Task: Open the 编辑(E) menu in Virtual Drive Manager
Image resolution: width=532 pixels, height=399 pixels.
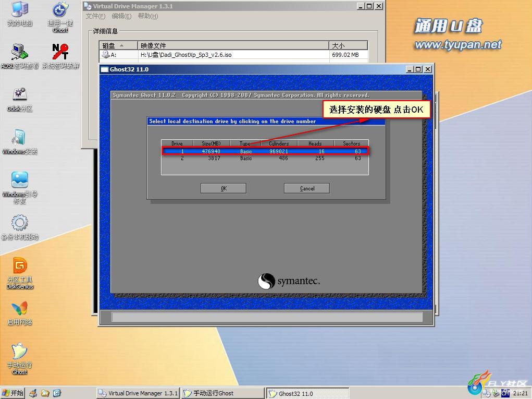Action: [x=121, y=16]
